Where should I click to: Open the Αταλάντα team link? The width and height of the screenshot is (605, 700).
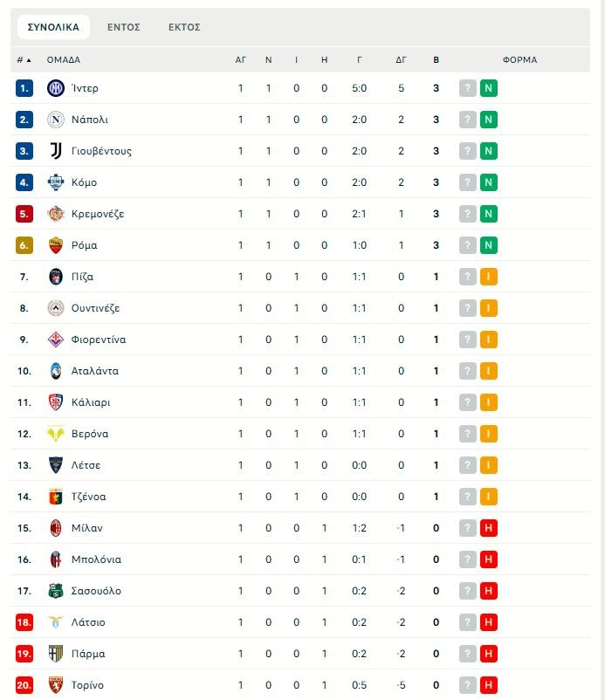[95, 371]
